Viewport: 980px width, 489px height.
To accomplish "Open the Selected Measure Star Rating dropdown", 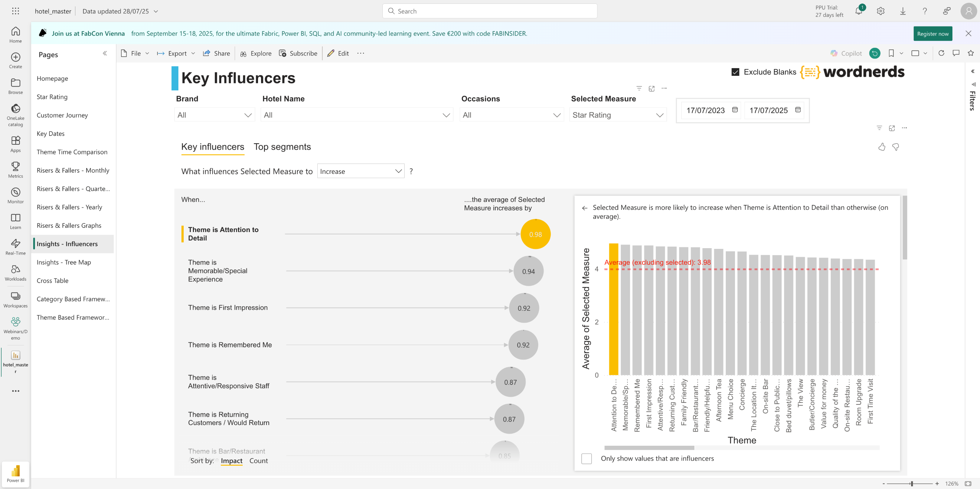I will [617, 115].
